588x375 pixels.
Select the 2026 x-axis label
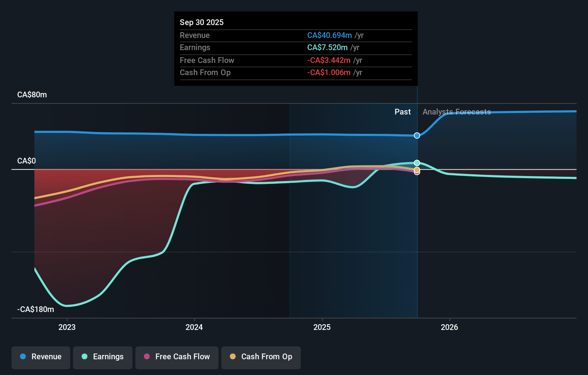click(x=449, y=327)
